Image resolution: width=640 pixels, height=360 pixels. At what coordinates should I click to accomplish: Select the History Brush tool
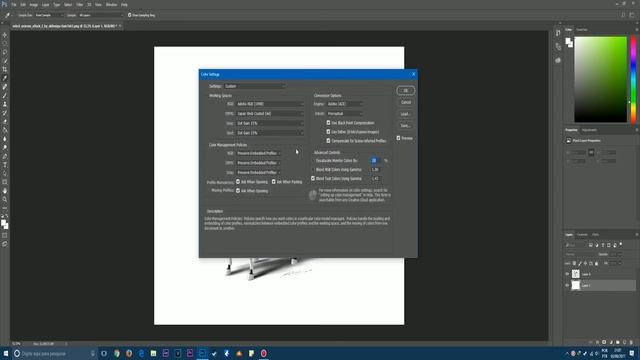pos(5,113)
